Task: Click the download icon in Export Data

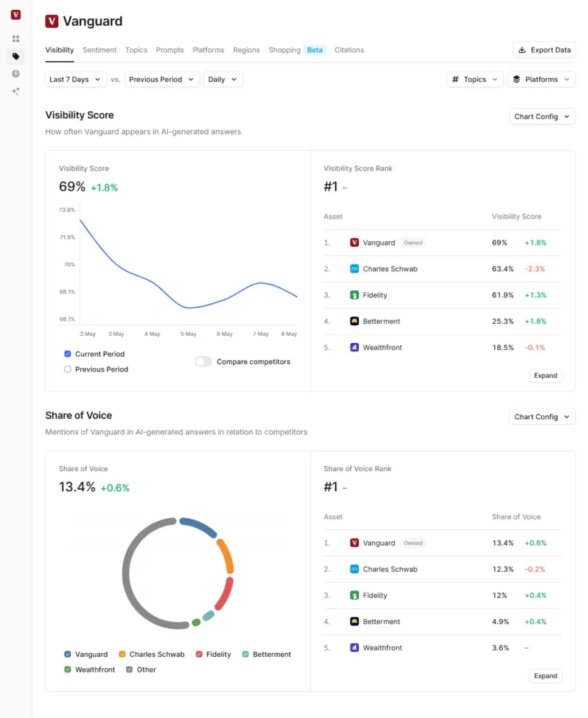Action: 522,50
